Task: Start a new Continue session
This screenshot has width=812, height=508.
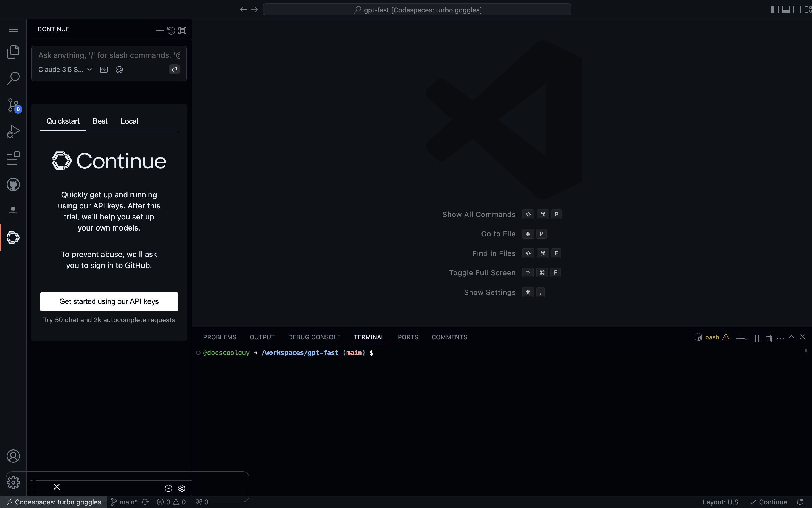Action: [x=160, y=31]
